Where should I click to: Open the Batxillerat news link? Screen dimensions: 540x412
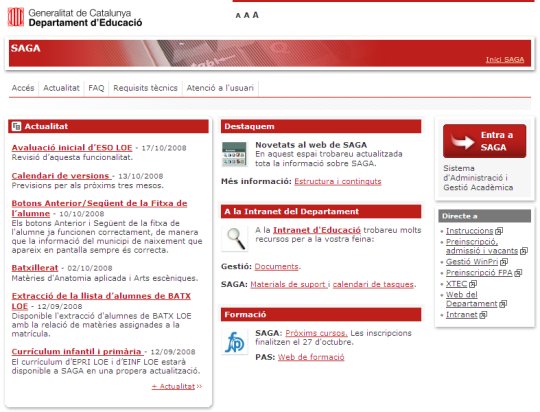point(35,268)
